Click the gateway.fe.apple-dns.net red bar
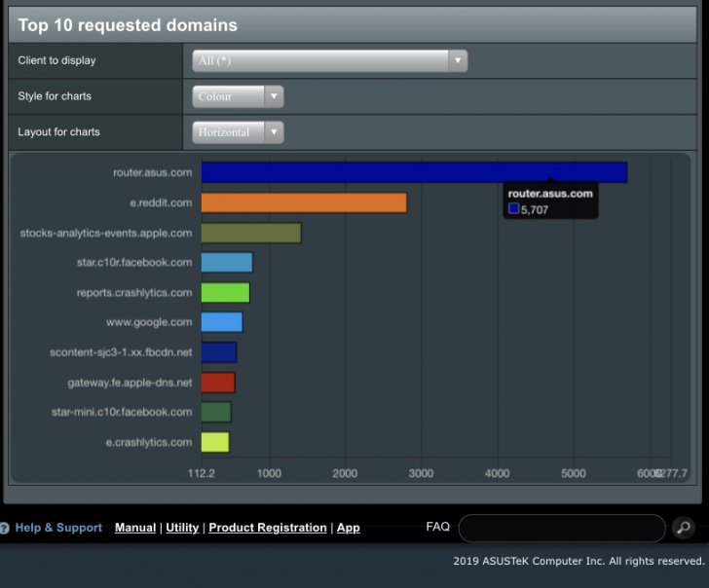 [218, 383]
